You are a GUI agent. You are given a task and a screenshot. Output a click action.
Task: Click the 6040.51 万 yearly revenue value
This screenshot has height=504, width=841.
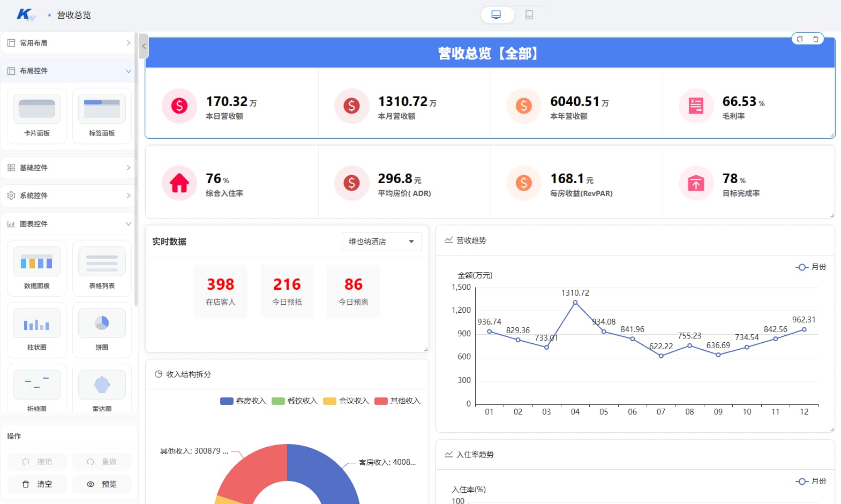579,102
